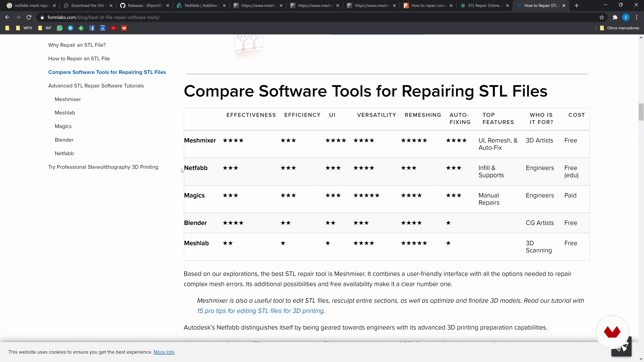This screenshot has width=644, height=362.
Task: Go to 'How to Repair an STL File' section
Action: [79, 58]
